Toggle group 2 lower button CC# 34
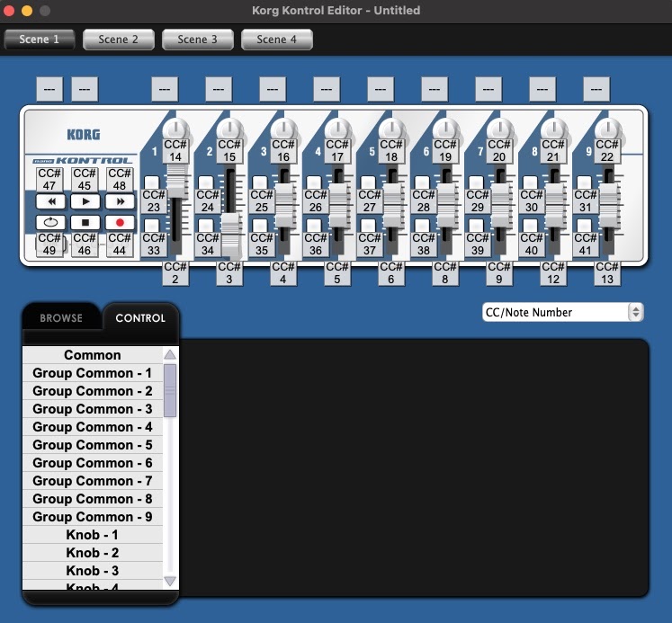 point(206,226)
